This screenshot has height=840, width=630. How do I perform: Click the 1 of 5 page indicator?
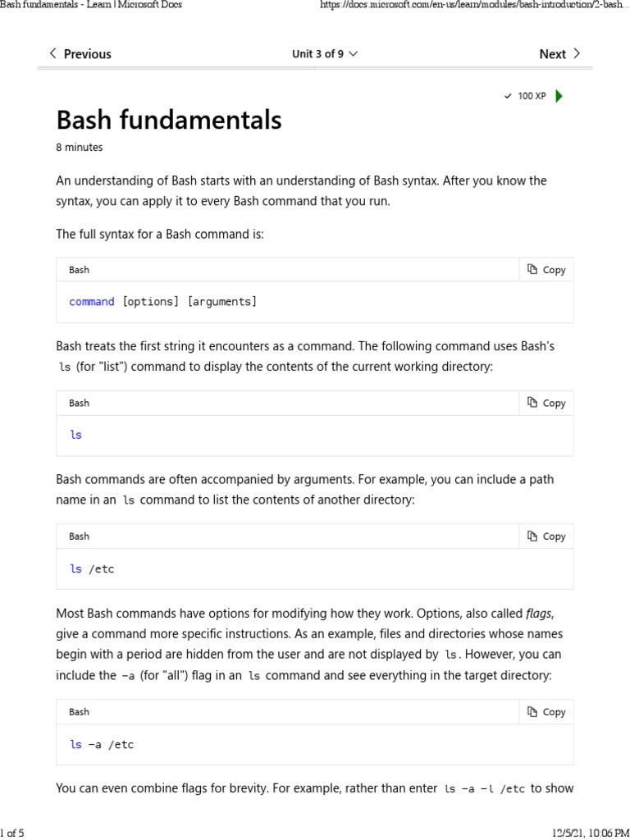(11, 833)
